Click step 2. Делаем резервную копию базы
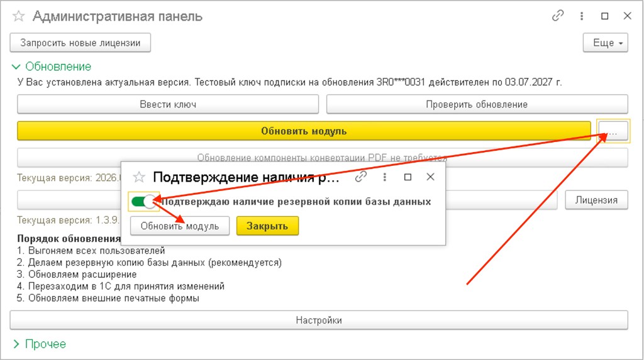Viewport: 644px width, 360px height. (149, 262)
